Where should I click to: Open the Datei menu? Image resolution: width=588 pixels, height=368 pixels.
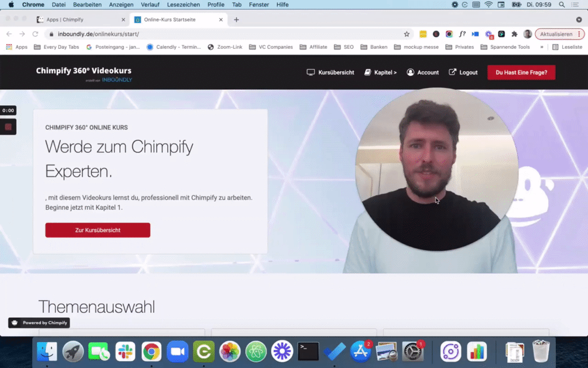click(x=59, y=5)
